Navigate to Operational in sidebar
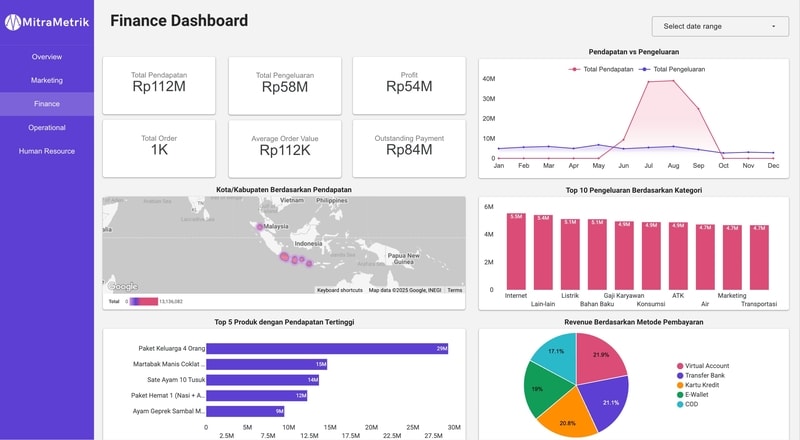 47,128
